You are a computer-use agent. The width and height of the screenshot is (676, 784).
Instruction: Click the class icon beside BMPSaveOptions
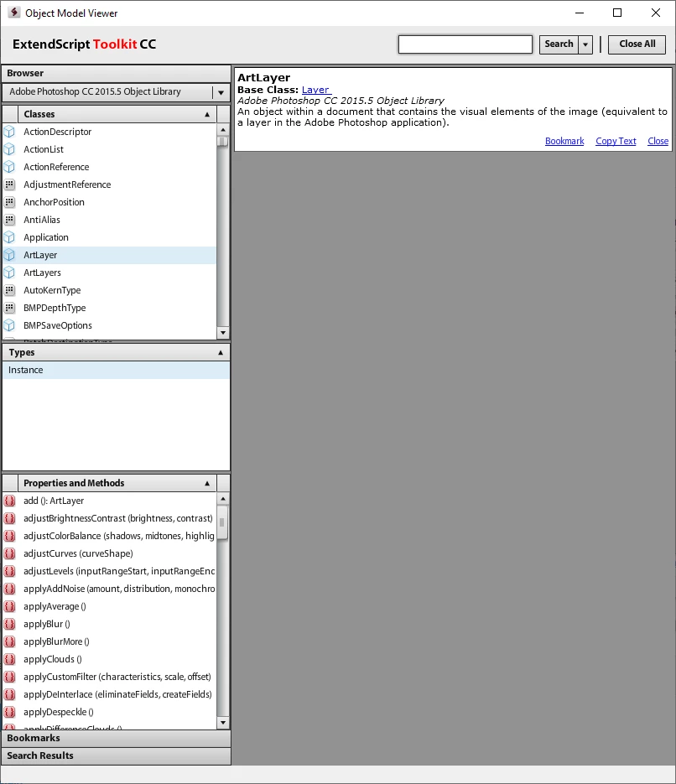[x=9, y=325]
